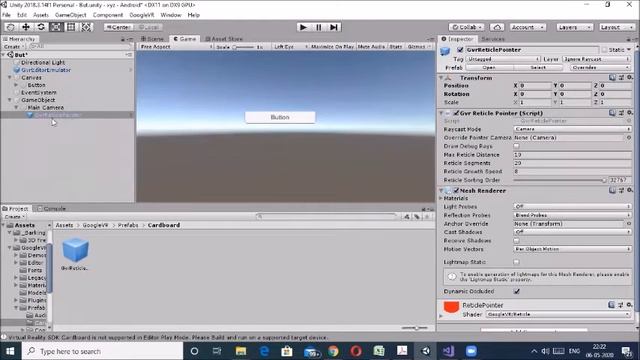Open ReticlePointer material gear menu
Screen dimensions: 640x360
(x=630, y=304)
